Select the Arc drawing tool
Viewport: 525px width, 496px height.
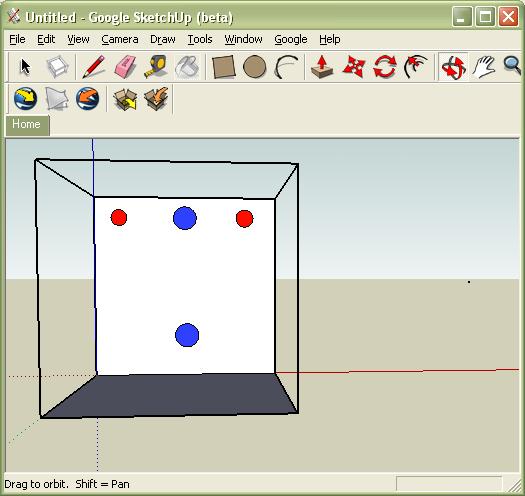(286, 67)
